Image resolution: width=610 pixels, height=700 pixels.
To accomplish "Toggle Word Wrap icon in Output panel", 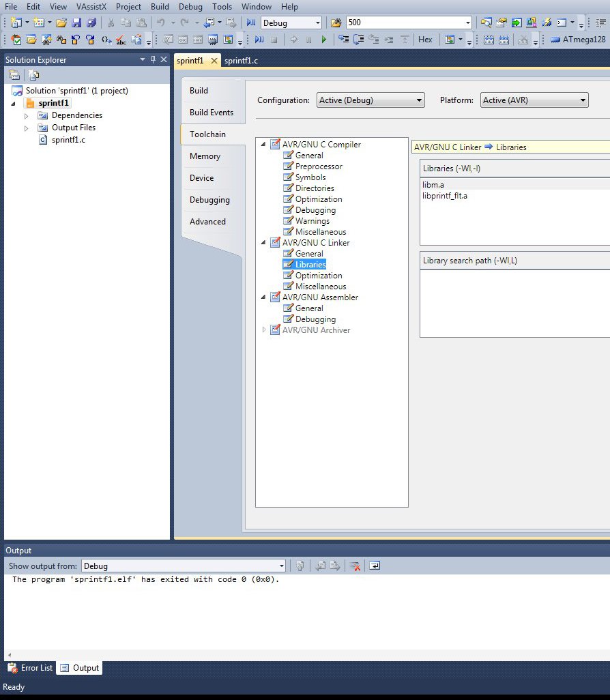I will coord(375,566).
